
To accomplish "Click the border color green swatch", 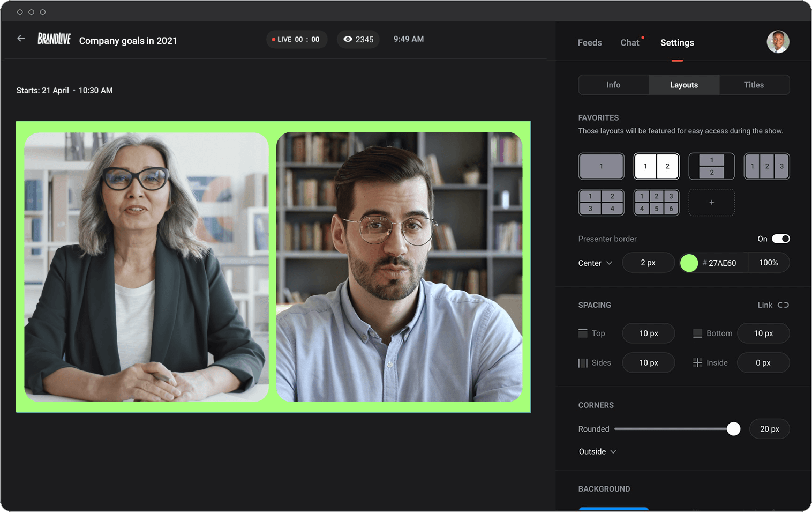I will 689,263.
